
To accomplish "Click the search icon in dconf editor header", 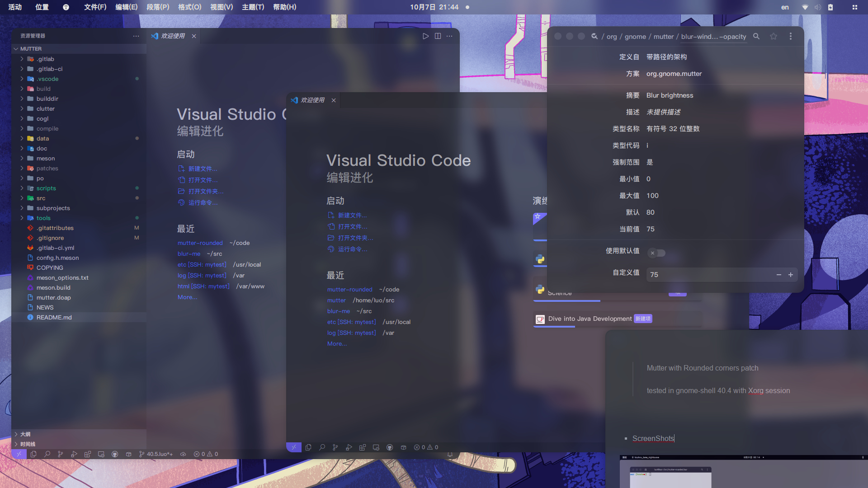I will (x=756, y=36).
